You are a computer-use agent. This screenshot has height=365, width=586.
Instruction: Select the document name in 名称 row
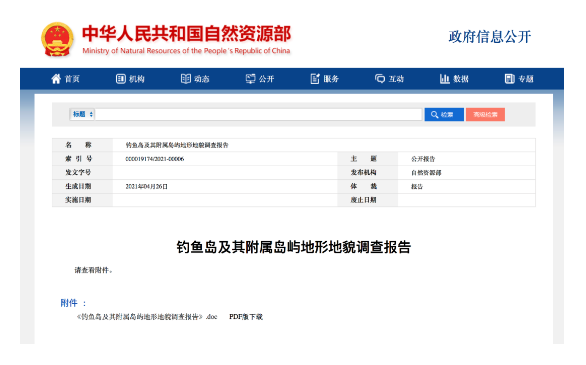click(177, 145)
